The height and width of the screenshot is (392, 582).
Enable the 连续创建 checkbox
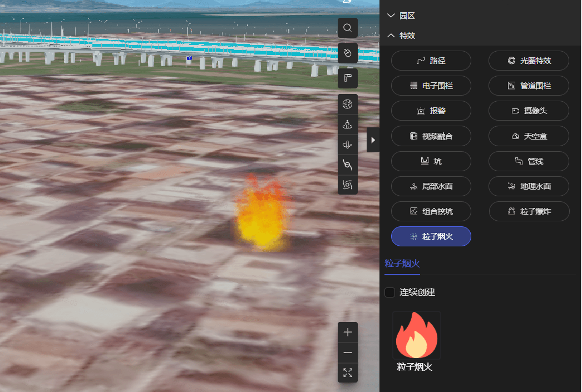390,292
